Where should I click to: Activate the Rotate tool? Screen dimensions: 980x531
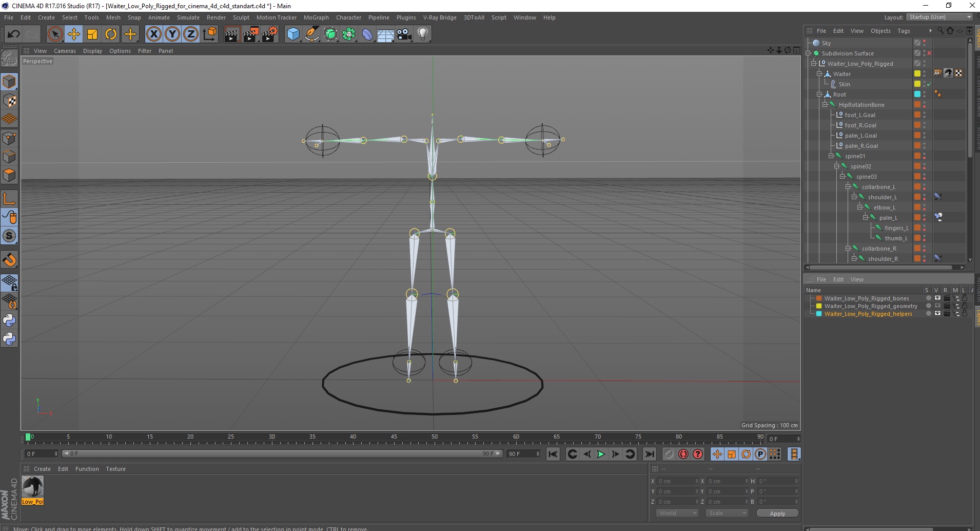coord(111,34)
